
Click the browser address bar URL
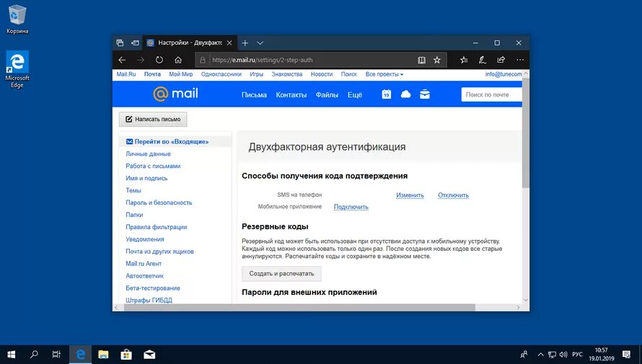point(262,60)
